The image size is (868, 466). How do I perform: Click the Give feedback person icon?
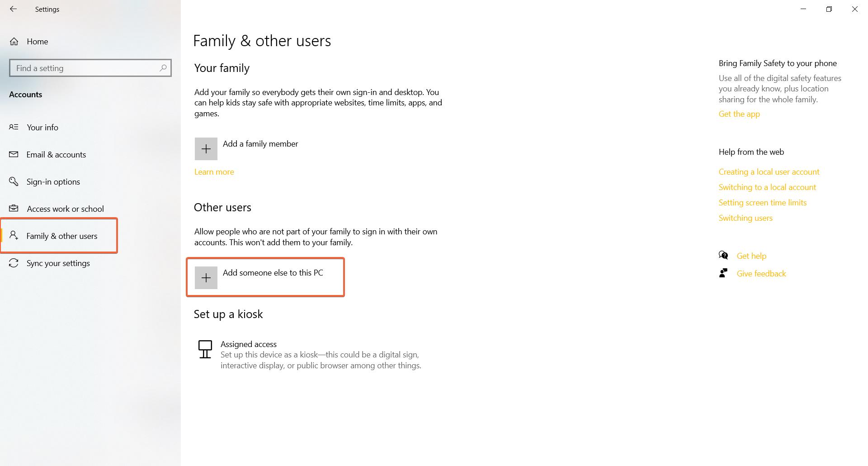(x=724, y=273)
